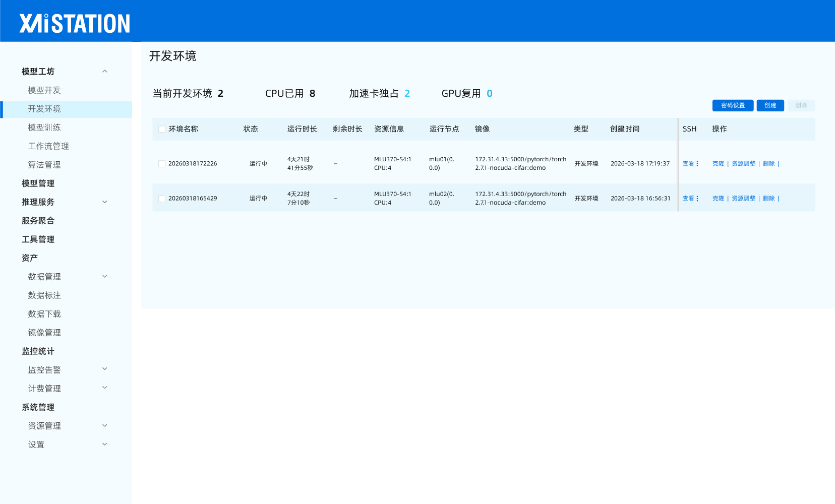The height and width of the screenshot is (504, 835).
Task: Go to 镜像管理 menu item
Action: (44, 333)
